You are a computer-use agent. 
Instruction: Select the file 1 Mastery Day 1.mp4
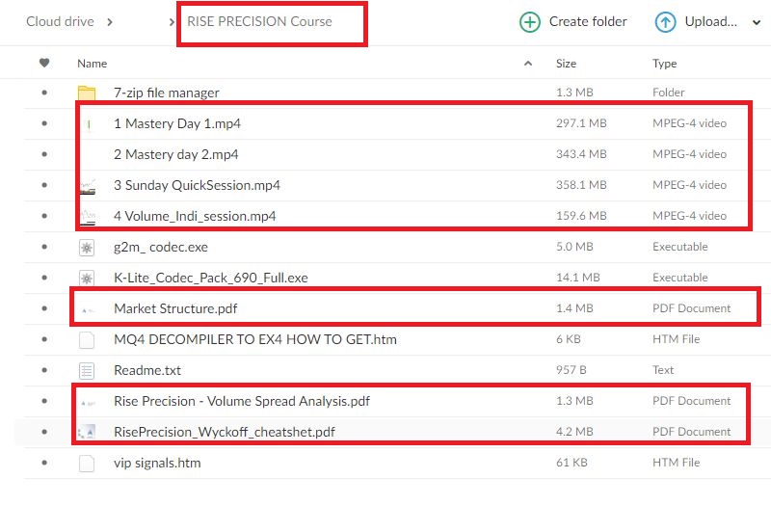coord(177,123)
